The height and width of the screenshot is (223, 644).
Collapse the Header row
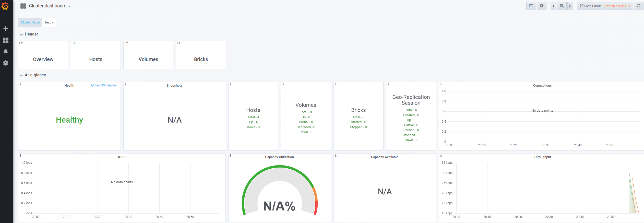(29, 34)
